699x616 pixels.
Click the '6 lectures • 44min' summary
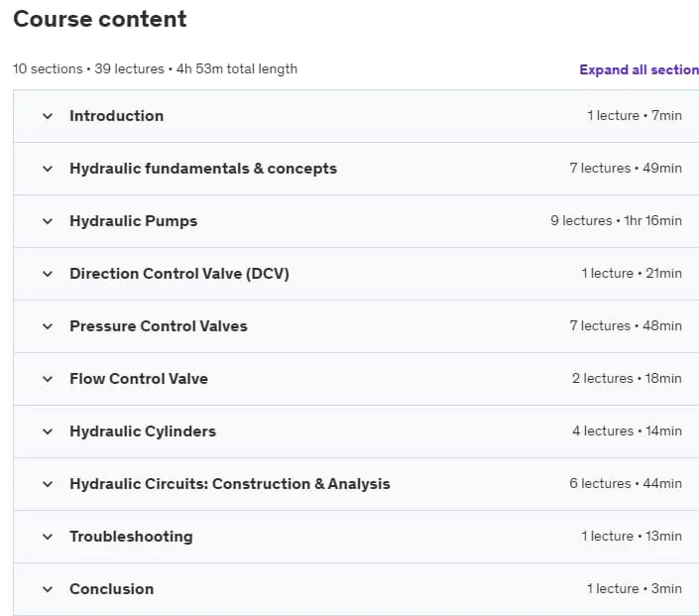click(625, 483)
